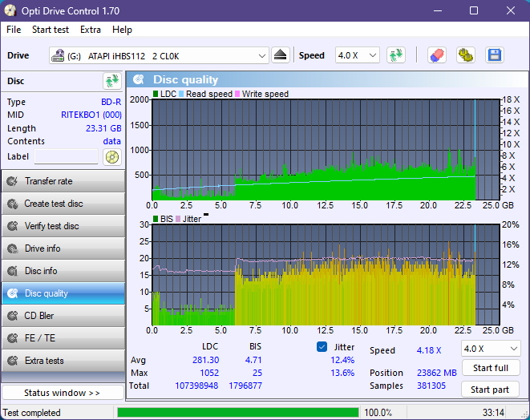The width and height of the screenshot is (530, 420).
Task: Click the BIS total value 1796877
Action: click(245, 386)
